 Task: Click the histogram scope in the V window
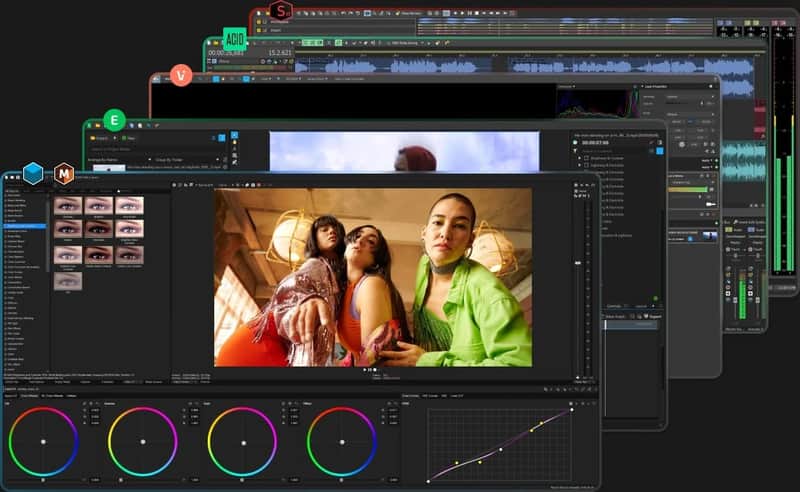pos(597,104)
